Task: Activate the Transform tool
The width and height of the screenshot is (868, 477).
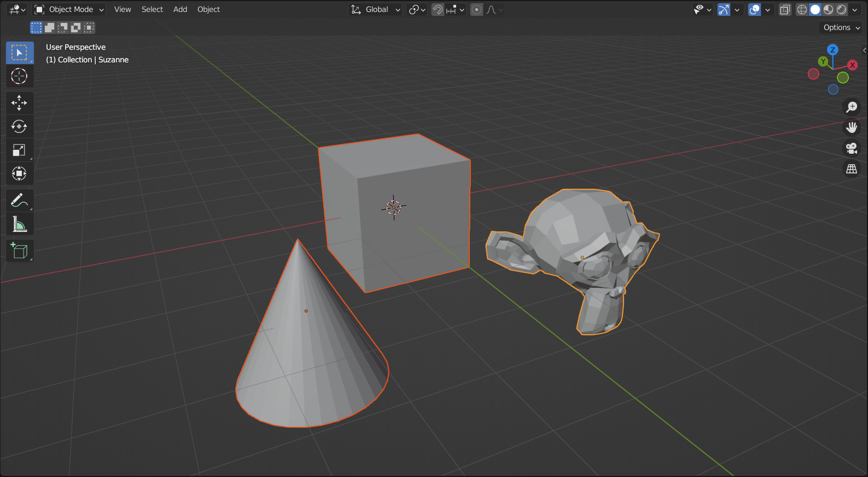Action: [x=20, y=173]
